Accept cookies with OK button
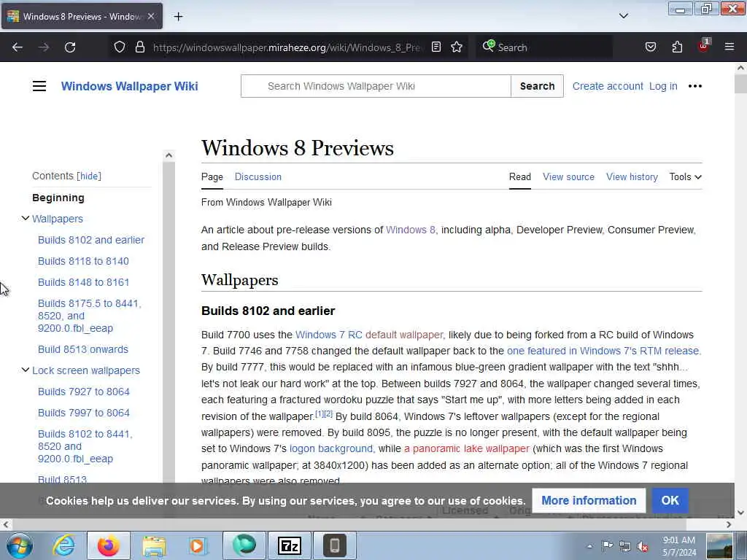The image size is (747, 560). tap(670, 500)
